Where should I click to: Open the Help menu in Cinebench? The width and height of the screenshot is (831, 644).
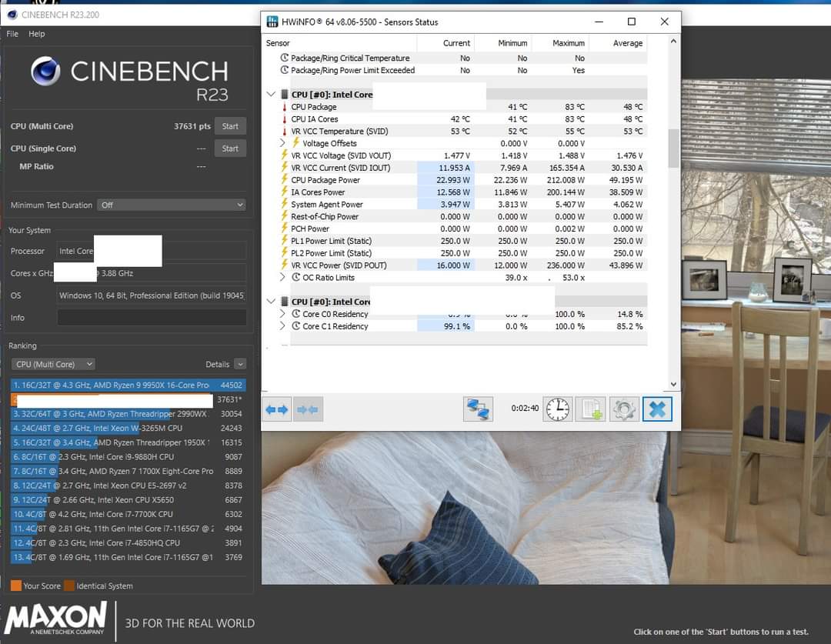[37, 34]
